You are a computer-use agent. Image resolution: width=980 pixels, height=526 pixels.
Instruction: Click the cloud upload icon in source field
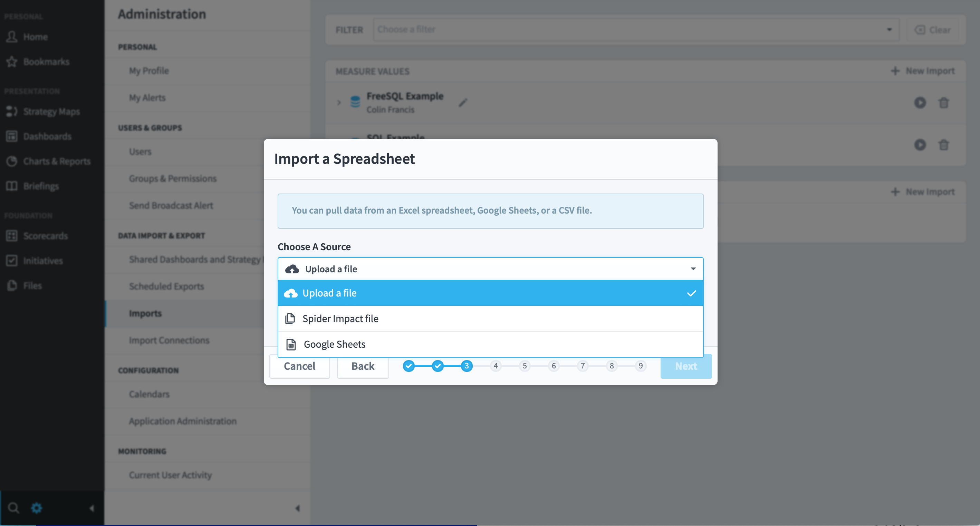(292, 269)
